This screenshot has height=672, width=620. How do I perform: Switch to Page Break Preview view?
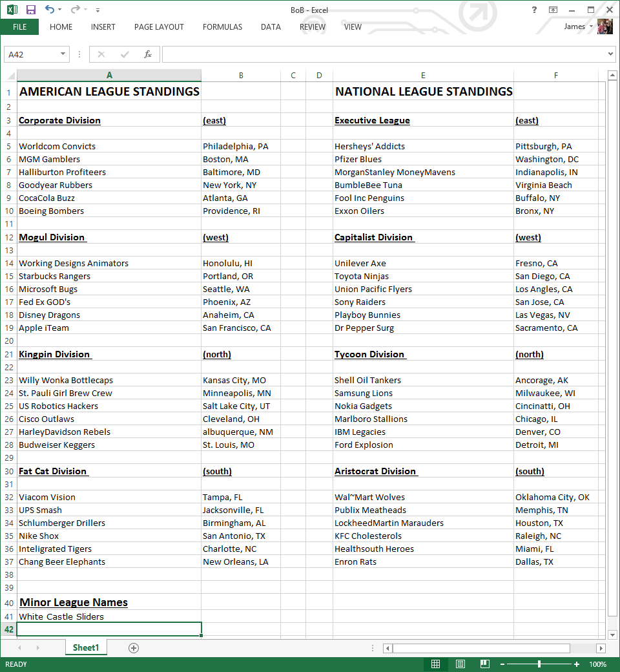[x=484, y=664]
